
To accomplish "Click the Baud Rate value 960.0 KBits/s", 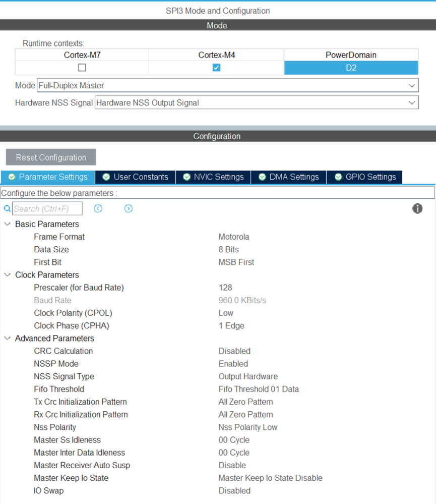I will (x=242, y=300).
